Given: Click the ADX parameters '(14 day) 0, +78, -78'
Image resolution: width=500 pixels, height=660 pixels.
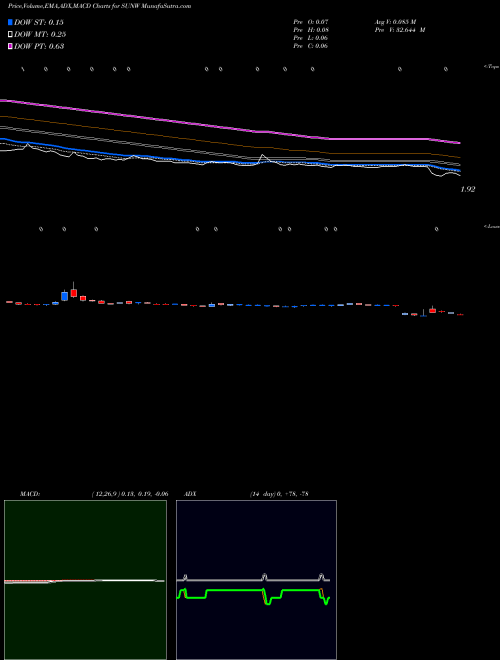Looking at the screenshot, I should (279, 494).
